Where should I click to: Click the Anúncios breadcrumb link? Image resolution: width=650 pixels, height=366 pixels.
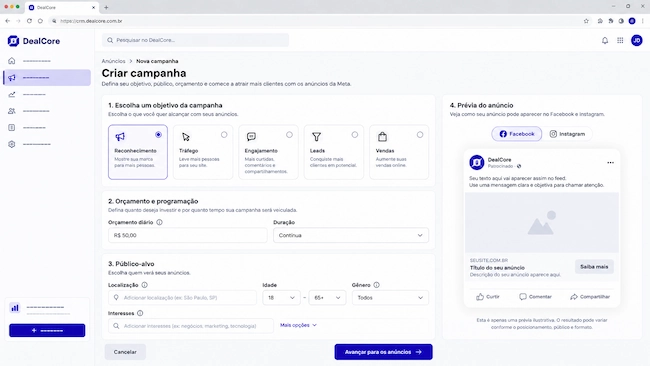click(113, 61)
